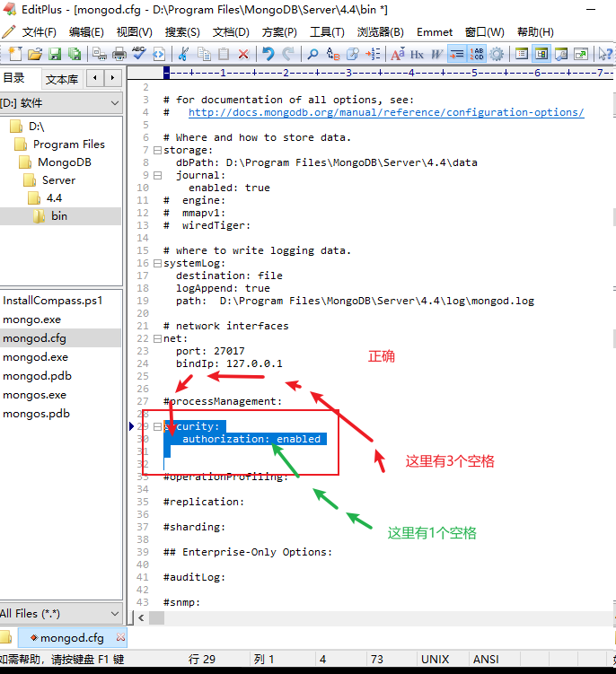The height and width of the screenshot is (674, 616).
Task: Select mongos.exe in the file list
Action: (x=34, y=395)
